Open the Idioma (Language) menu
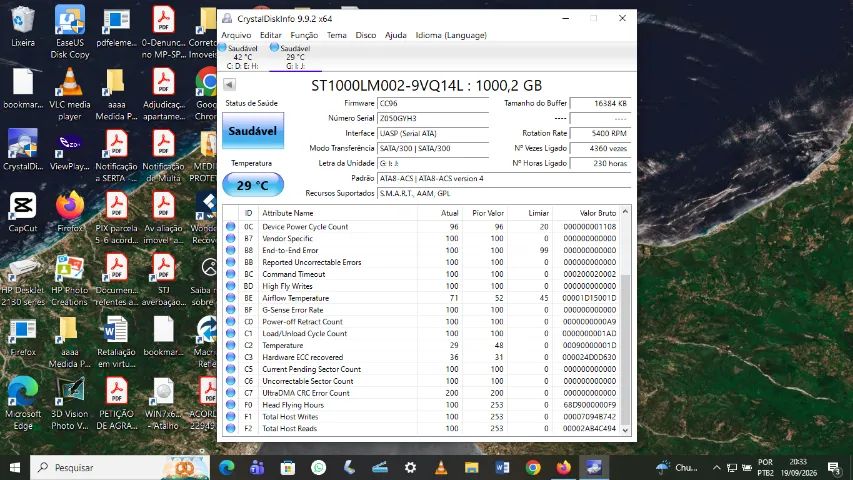Viewport: 853px width, 480px height. coord(451,35)
